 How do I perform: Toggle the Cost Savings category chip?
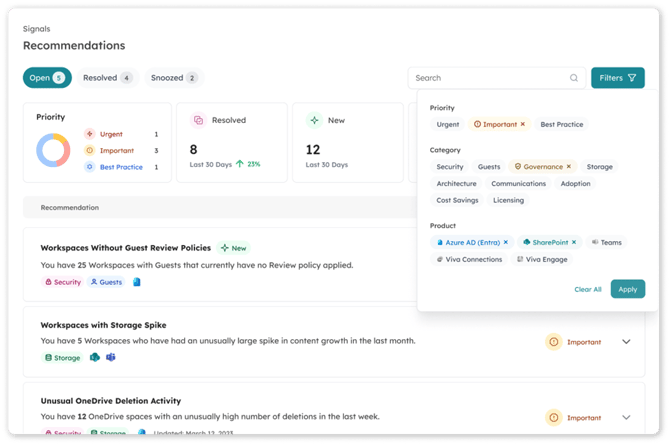[x=458, y=200]
